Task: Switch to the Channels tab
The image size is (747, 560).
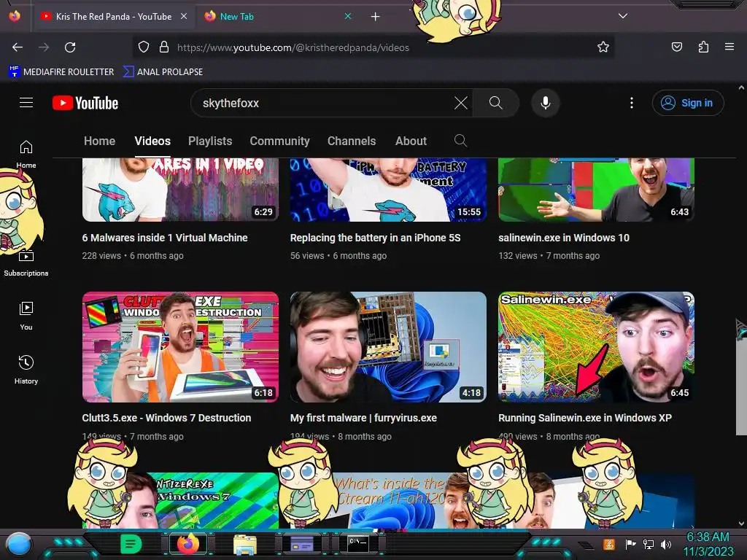Action: click(x=352, y=141)
